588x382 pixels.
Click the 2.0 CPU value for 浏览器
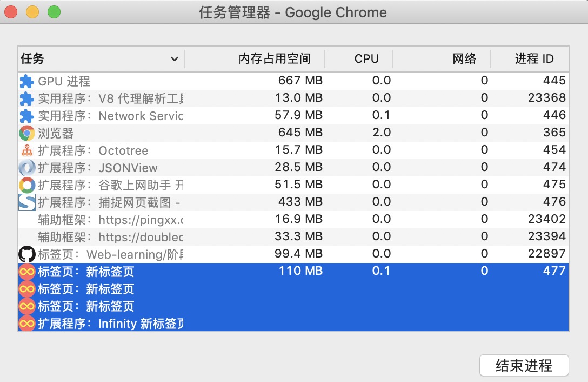click(382, 132)
